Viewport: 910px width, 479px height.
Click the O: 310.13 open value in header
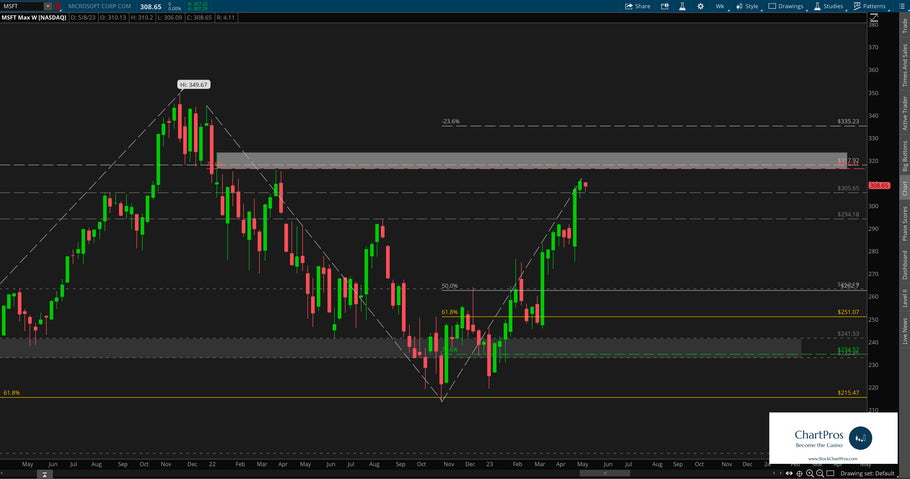(113, 17)
